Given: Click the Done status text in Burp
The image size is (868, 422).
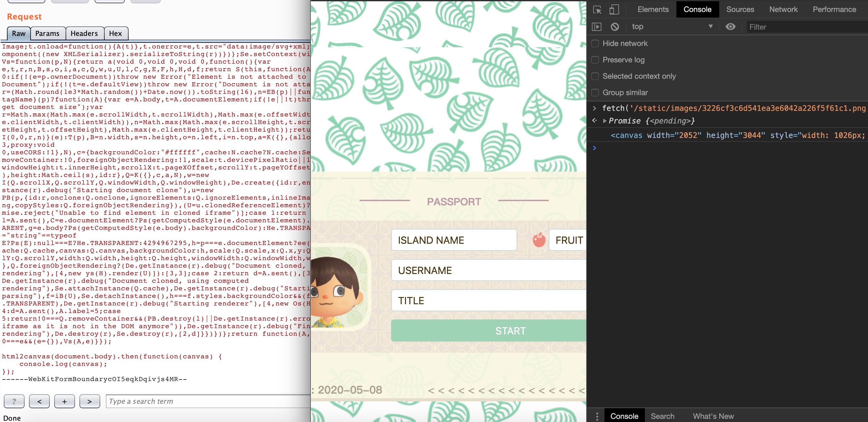Looking at the screenshot, I should pos(12,418).
